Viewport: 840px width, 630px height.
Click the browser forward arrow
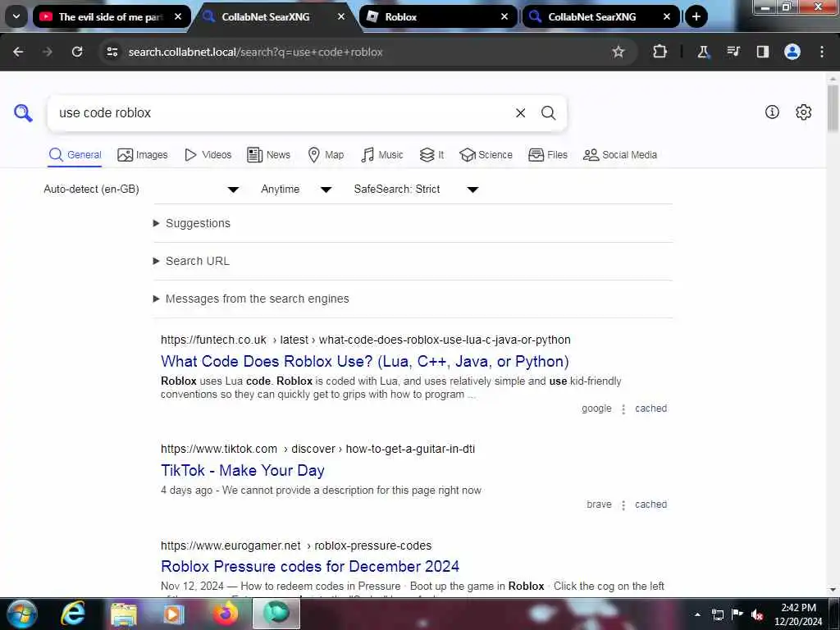[x=47, y=52]
